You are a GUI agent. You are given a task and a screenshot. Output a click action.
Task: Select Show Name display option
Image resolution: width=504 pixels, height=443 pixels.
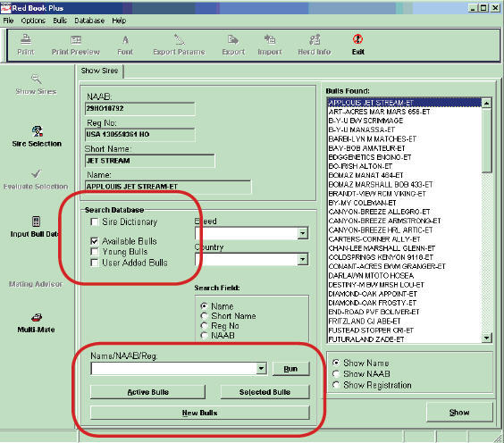(336, 363)
